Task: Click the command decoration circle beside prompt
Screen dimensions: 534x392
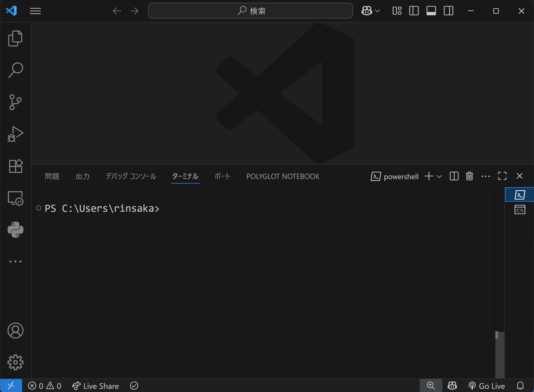Action: (x=39, y=208)
